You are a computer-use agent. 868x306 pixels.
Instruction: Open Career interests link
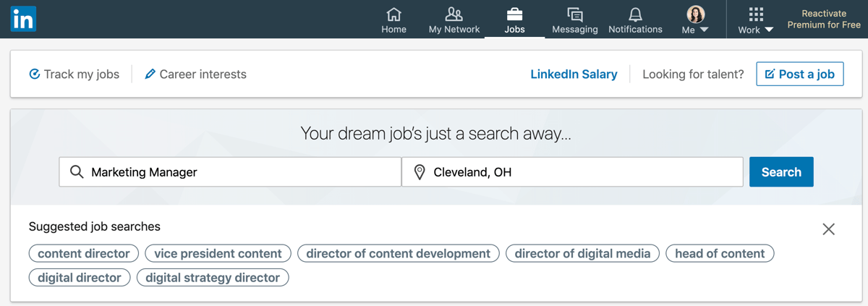tap(195, 74)
